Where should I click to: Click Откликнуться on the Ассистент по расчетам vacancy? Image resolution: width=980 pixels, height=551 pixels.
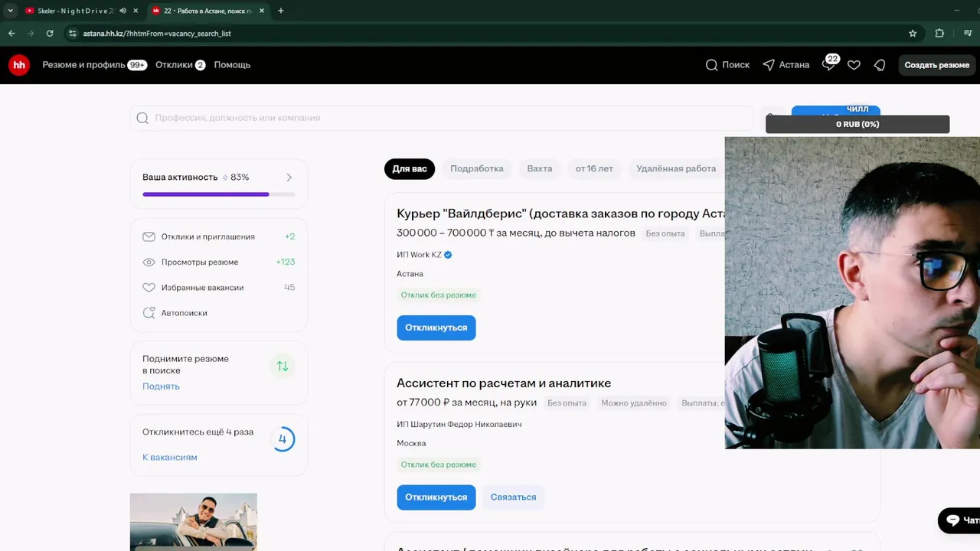(436, 497)
